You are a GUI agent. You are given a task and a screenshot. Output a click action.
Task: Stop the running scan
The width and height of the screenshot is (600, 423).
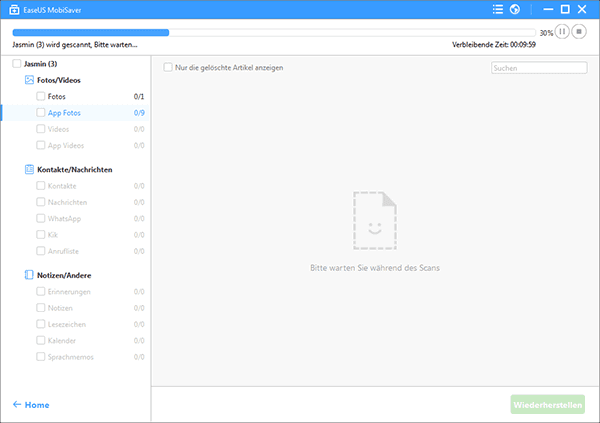(579, 31)
